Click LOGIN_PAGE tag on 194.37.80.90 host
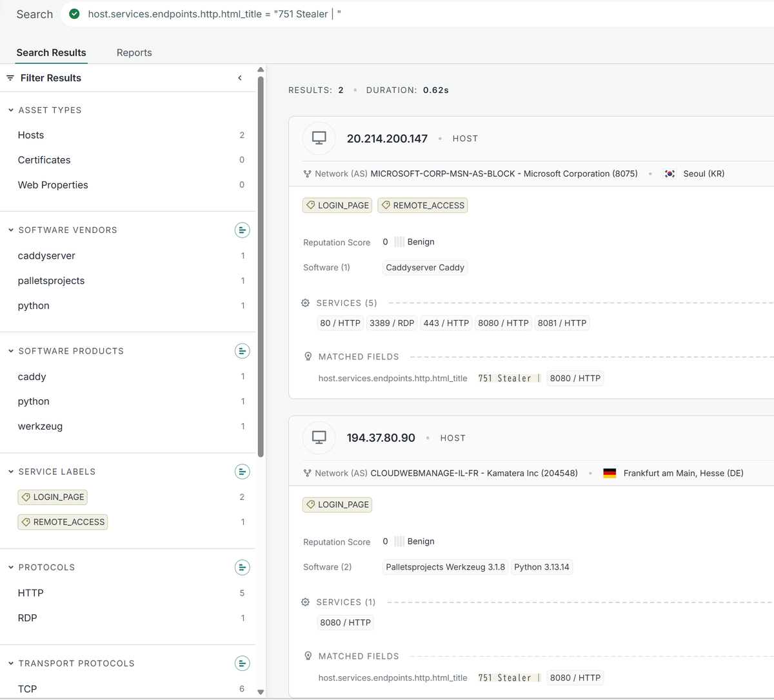The image size is (774, 700). coord(337,505)
